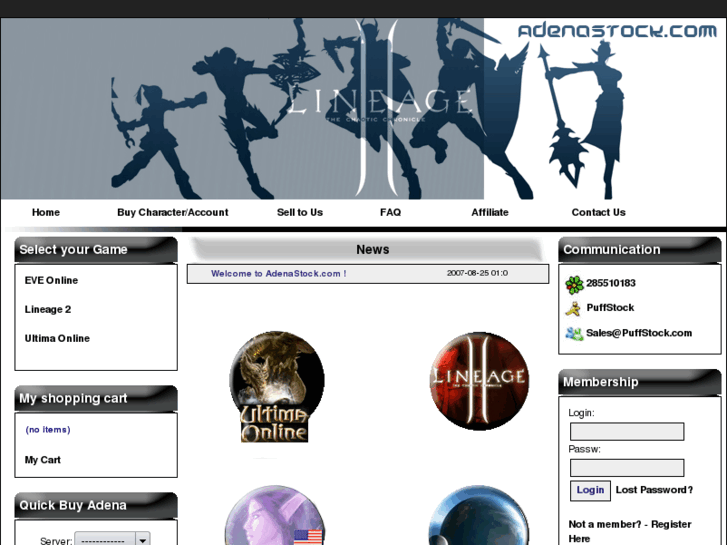Select EVE Online from game list
Image resolution: width=727 pixels, height=545 pixels.
(51, 281)
